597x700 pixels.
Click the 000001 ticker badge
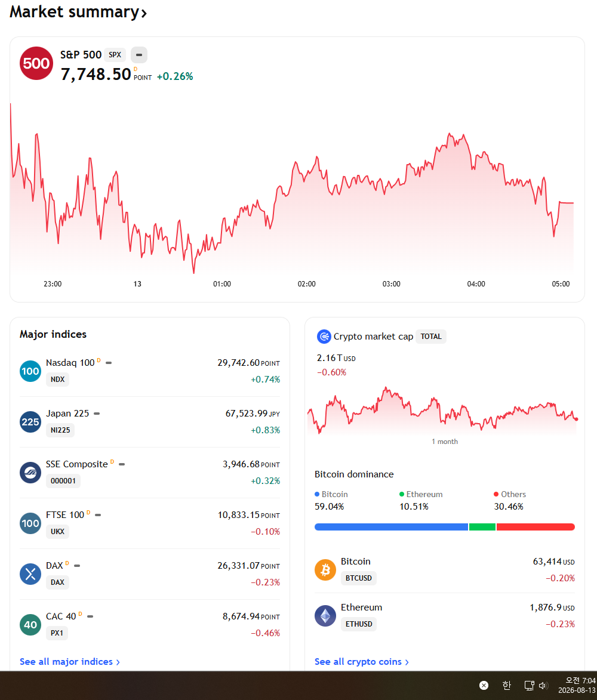(x=63, y=481)
